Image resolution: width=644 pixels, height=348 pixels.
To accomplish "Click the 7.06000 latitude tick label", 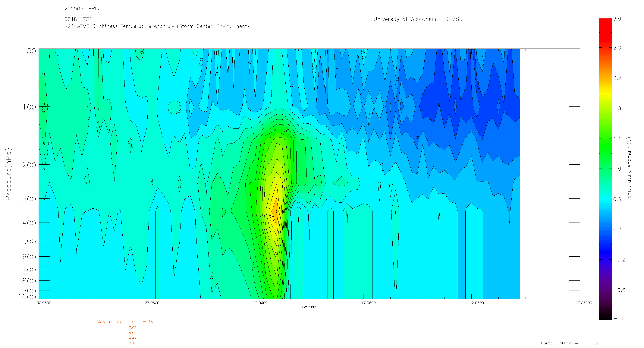I will 585,303.
